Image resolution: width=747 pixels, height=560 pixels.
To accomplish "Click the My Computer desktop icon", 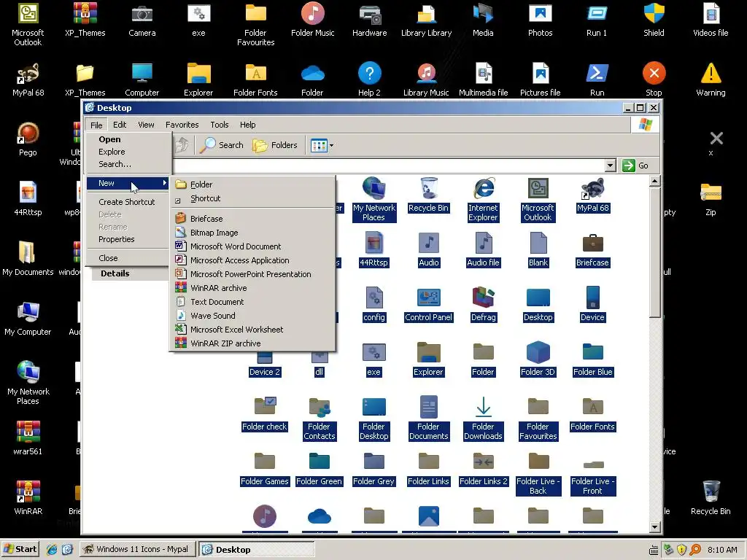I will point(28,319).
